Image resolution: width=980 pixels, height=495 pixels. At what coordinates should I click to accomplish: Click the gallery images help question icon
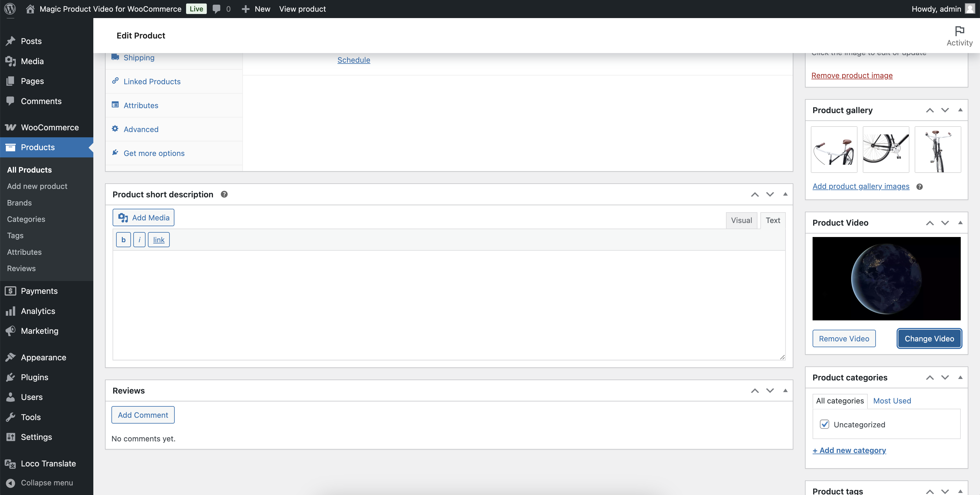click(x=920, y=186)
